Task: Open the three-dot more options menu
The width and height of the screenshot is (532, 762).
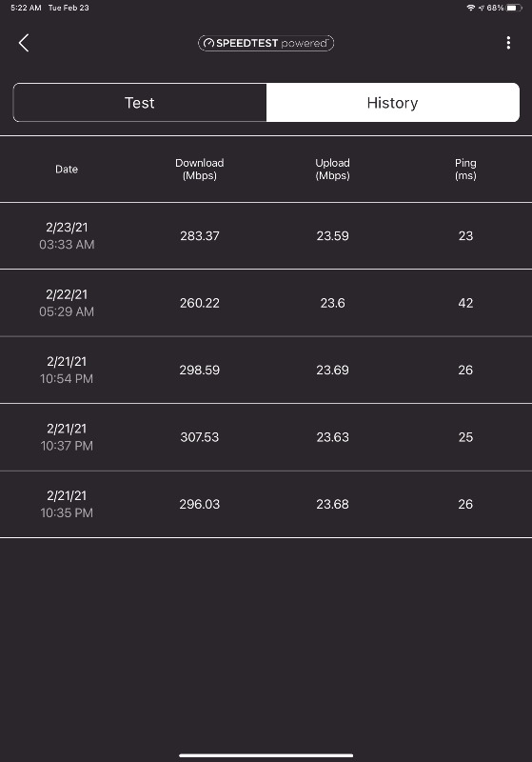Action: pos(508,43)
